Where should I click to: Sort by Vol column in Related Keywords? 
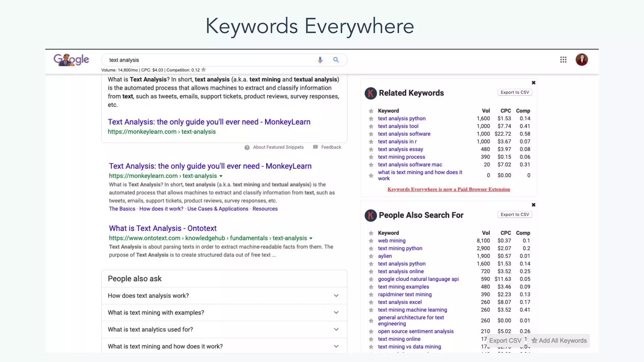[x=486, y=111]
